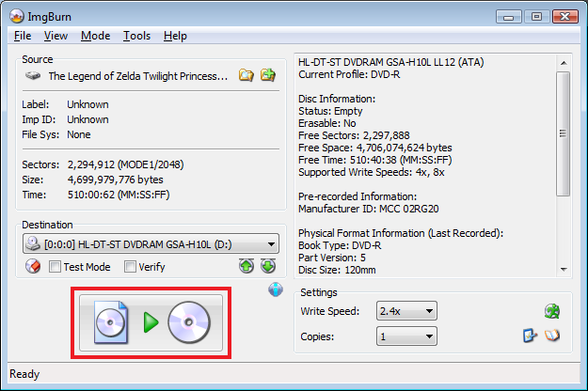Viewport: 588px width, 391px height.
Task: Open the Write Speed dropdown
Action: coord(406,311)
